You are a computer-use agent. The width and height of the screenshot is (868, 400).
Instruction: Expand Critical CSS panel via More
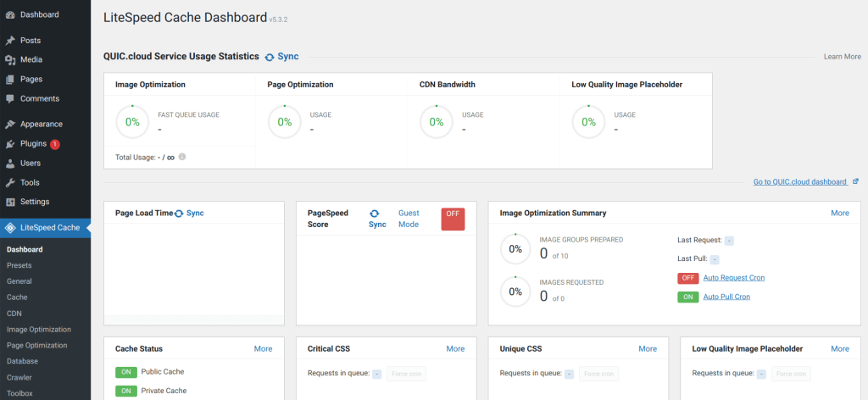(455, 348)
